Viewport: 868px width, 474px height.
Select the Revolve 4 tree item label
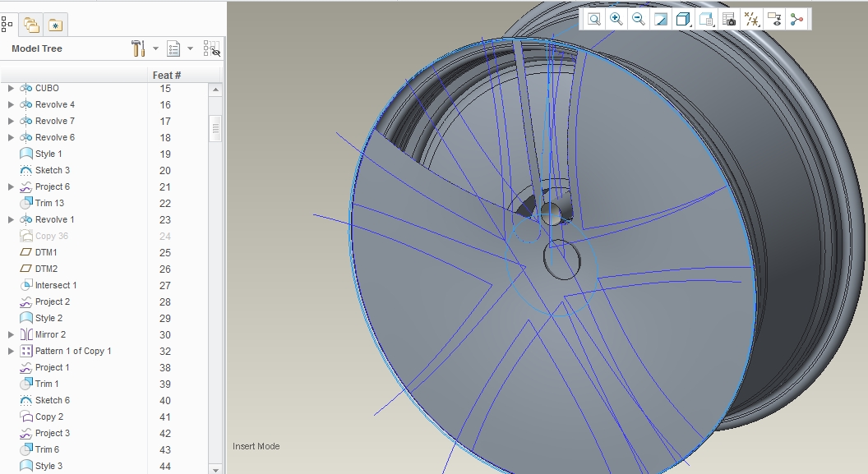pyautogui.click(x=55, y=104)
